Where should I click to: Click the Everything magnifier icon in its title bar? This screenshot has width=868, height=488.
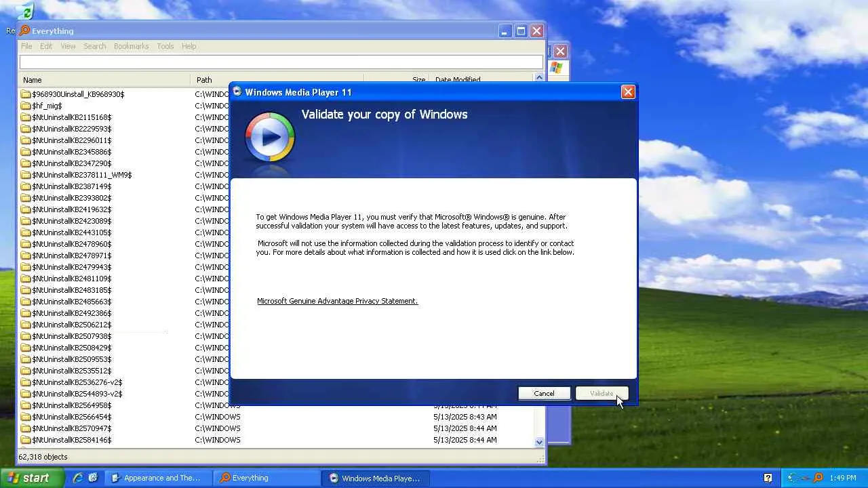point(25,30)
